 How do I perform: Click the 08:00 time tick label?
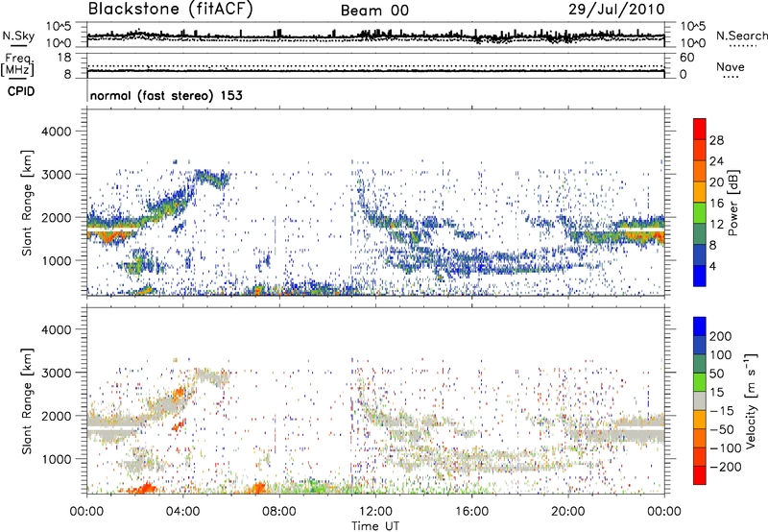pyautogui.click(x=279, y=512)
